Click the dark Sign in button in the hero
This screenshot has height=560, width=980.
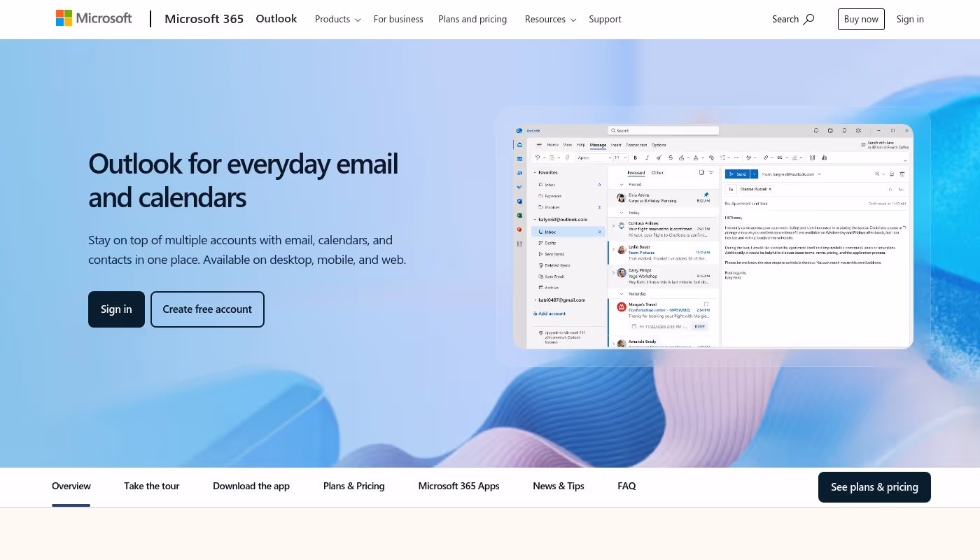click(116, 309)
